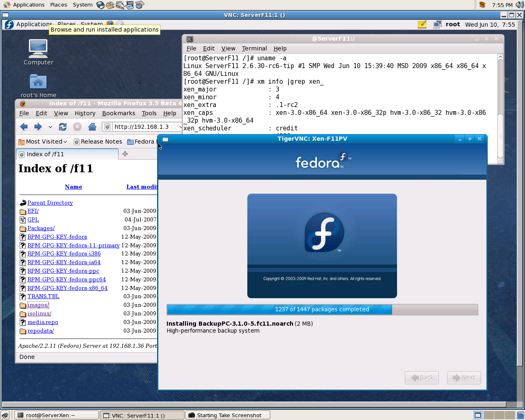
Task: Launch the spreadsheet chart launcher in host panel
Action: pyautogui.click(x=139, y=5)
